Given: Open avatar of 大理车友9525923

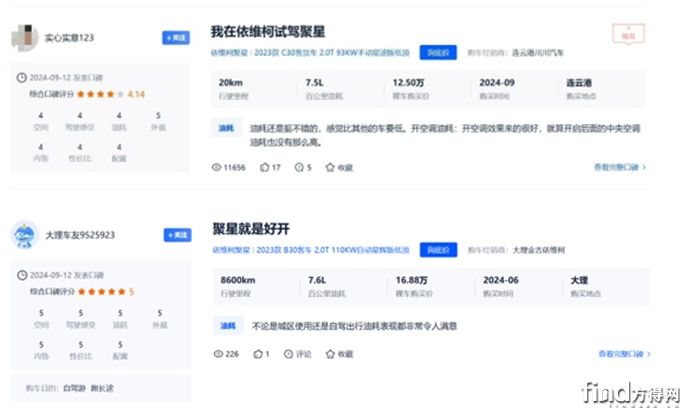Looking at the screenshot, I should pyautogui.click(x=25, y=235).
